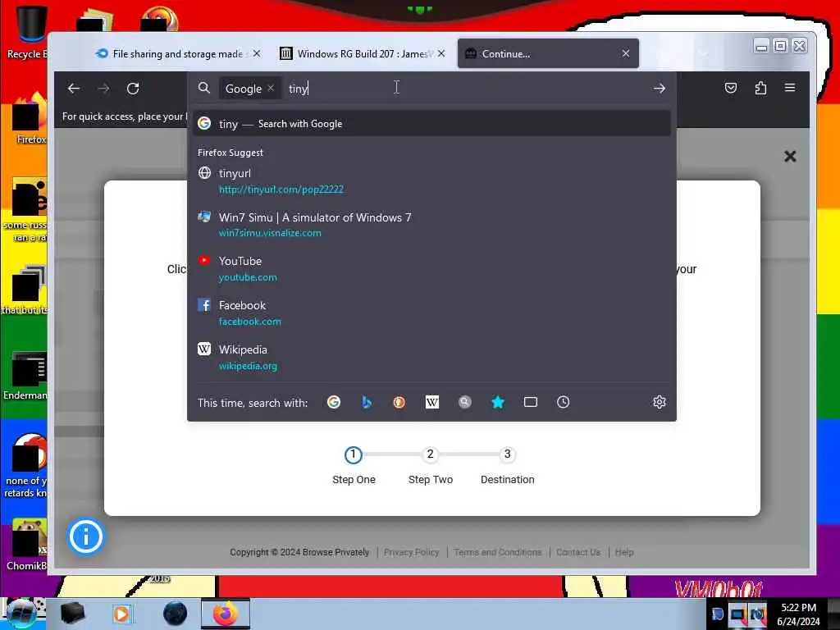Click the blue info circle button
Viewport: 840px width, 630px height.
pyautogui.click(x=85, y=536)
